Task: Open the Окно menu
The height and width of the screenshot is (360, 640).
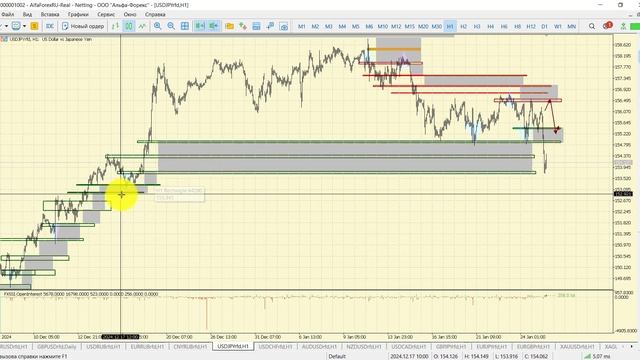Action: coord(130,14)
